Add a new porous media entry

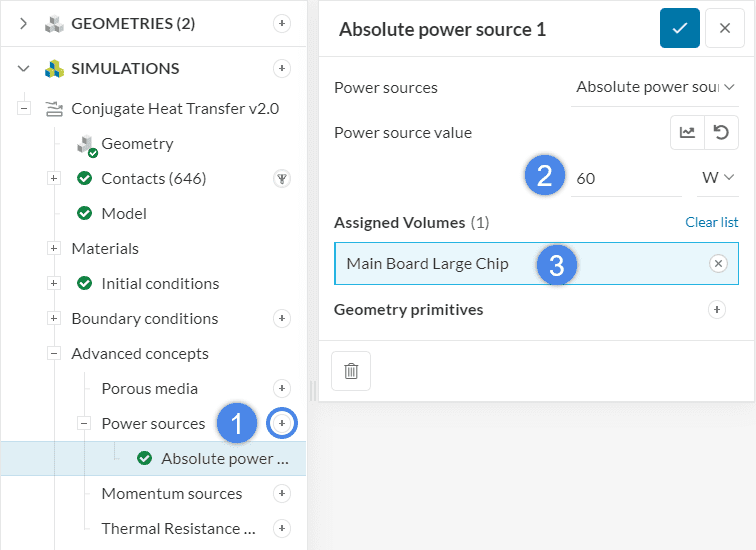coord(282,389)
